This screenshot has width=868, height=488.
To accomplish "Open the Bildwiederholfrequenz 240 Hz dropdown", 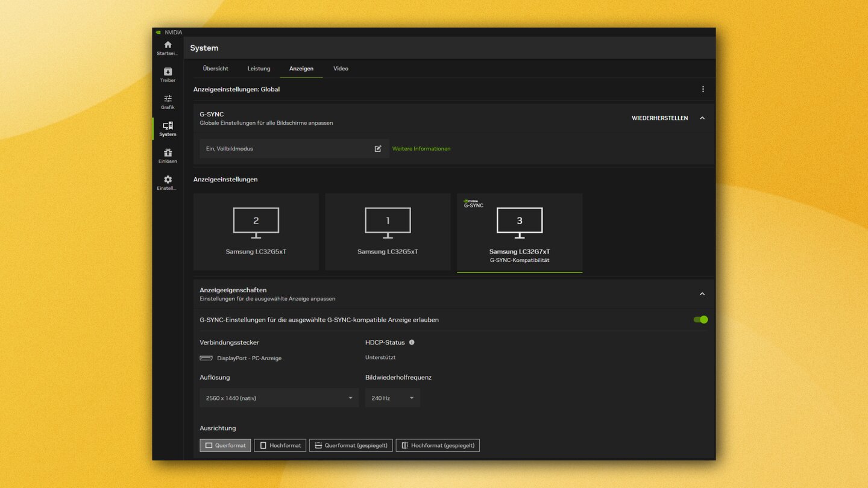I will pos(392,398).
